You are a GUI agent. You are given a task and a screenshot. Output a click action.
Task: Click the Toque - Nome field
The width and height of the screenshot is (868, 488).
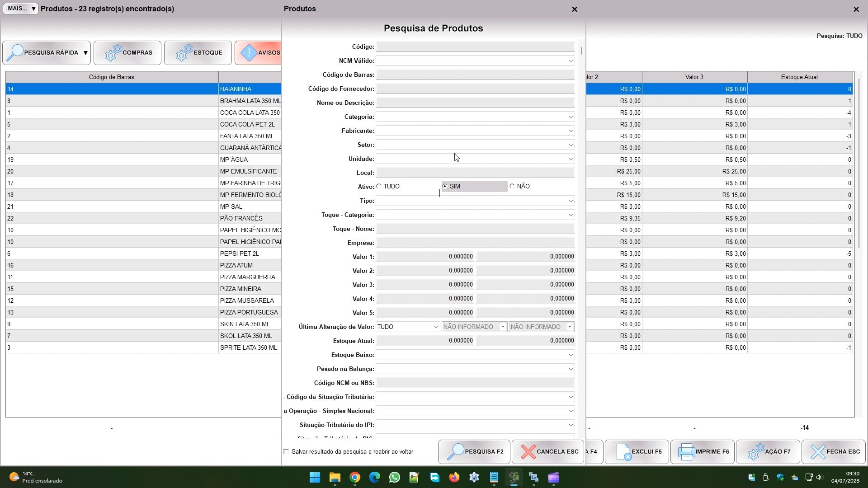(475, 229)
